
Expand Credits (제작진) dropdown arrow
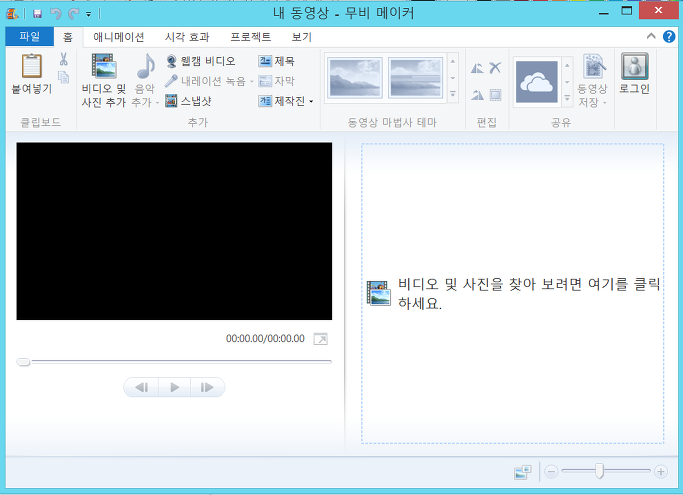point(311,102)
